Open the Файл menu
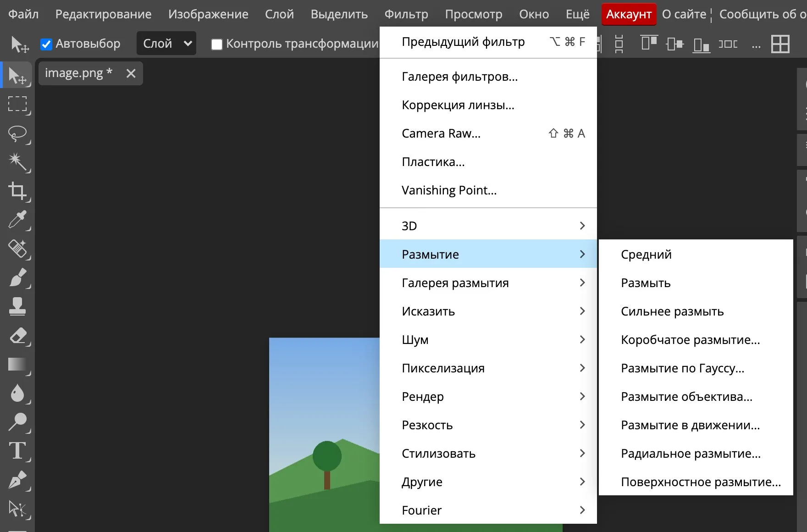This screenshot has height=532, width=807. pyautogui.click(x=23, y=14)
